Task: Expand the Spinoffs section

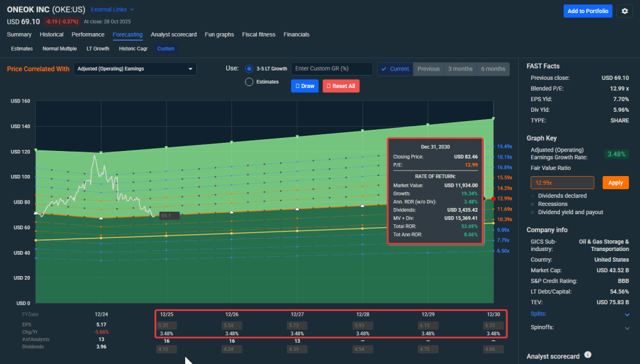Action: [627, 328]
